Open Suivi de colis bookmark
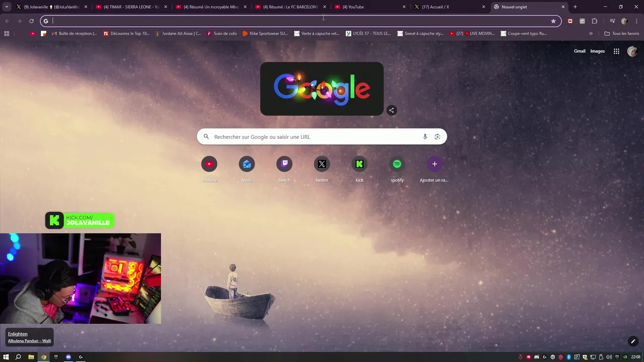The height and width of the screenshot is (362, 644). tap(221, 34)
